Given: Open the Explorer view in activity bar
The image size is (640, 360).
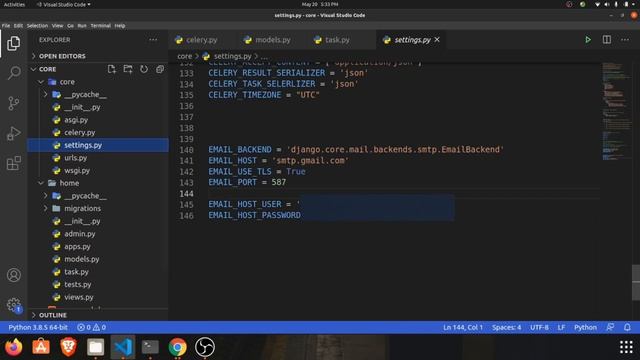Looking at the screenshot, I should [x=13, y=43].
